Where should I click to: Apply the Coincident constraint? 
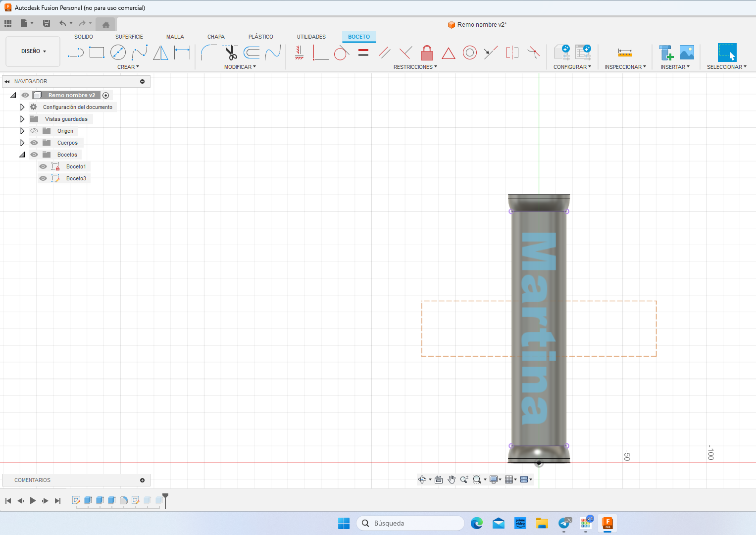click(x=320, y=53)
